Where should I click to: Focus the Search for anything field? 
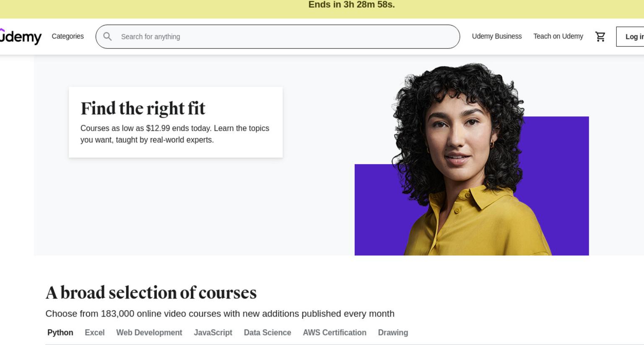tap(278, 36)
